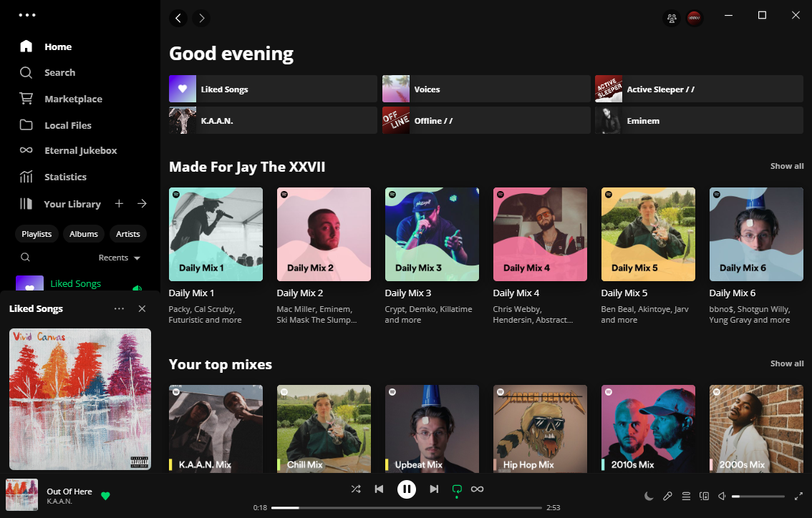
Task: Skip to the next track
Action: (434, 489)
